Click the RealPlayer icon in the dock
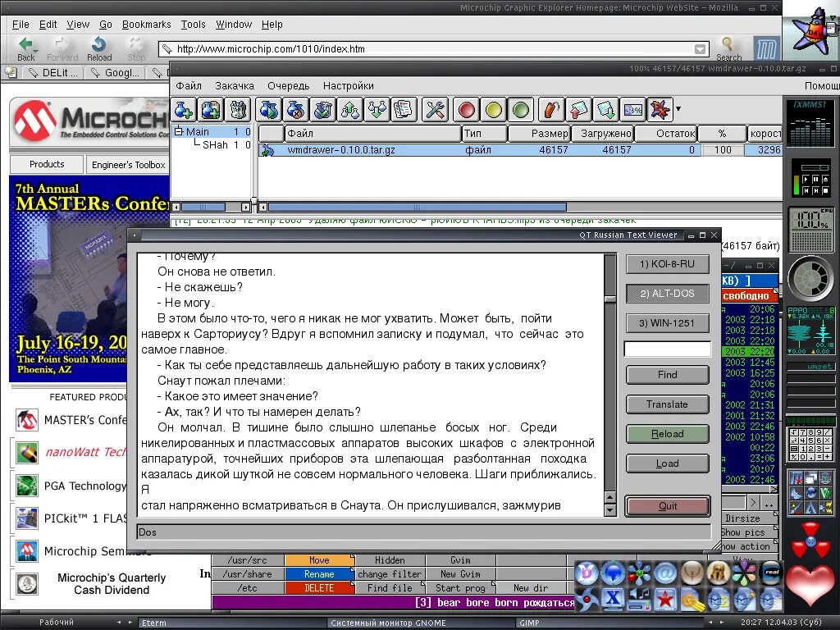Screen dimensions: 840x630 point(771,573)
